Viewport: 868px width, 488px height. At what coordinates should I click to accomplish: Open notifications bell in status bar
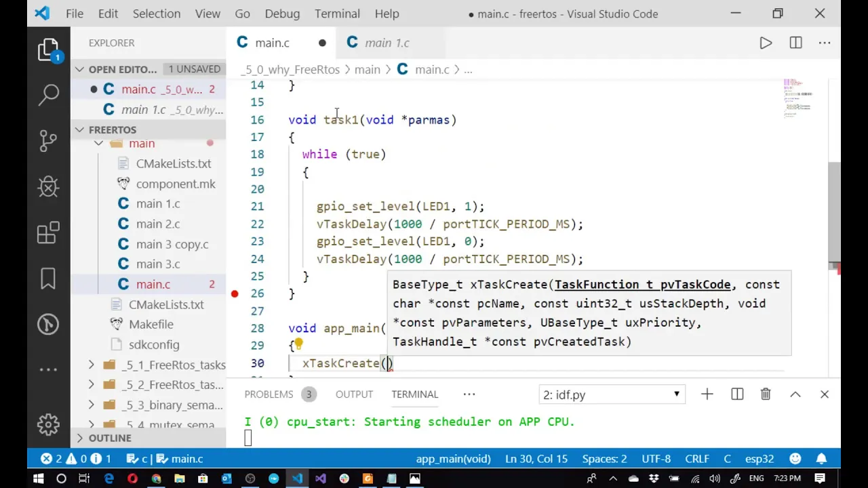821,459
